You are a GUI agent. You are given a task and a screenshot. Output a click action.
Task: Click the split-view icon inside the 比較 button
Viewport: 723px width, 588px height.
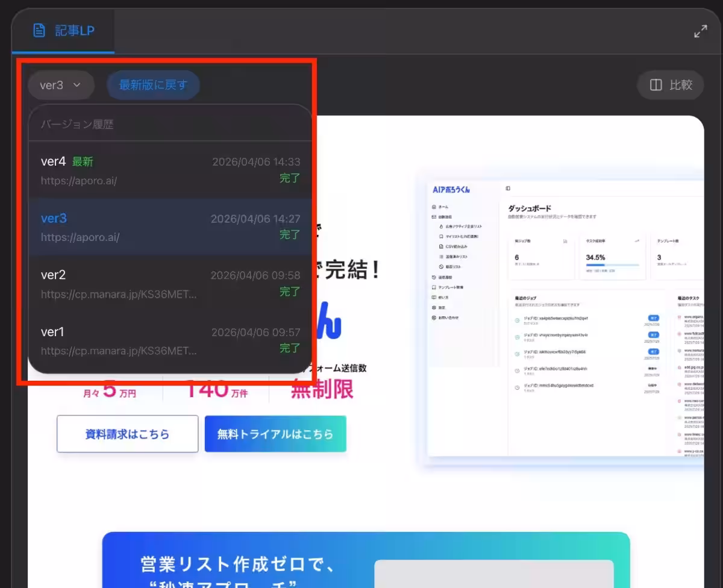(x=656, y=85)
